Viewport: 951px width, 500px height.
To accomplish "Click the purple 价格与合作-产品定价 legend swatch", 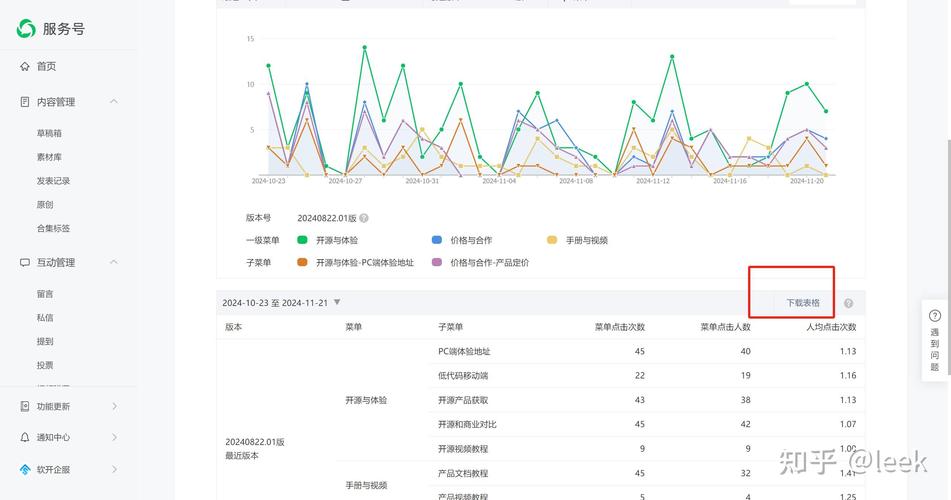I will click(x=437, y=262).
